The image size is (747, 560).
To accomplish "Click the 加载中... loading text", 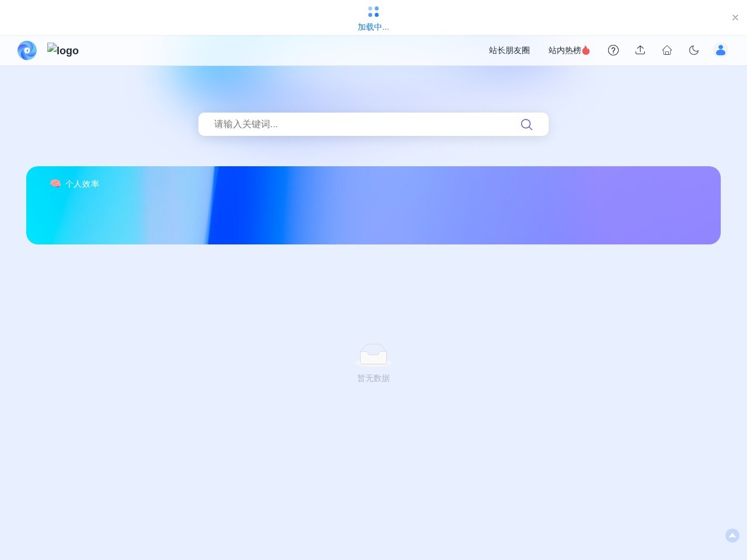I will click(x=373, y=27).
